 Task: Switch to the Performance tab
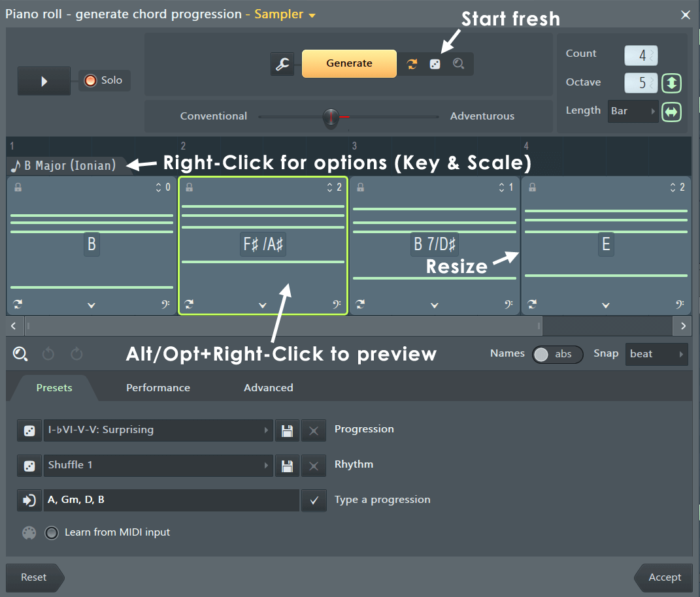click(x=158, y=388)
